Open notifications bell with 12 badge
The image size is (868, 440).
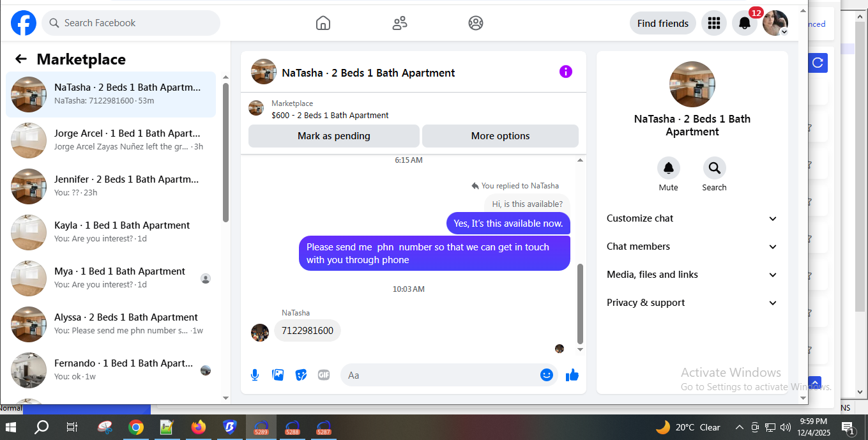[745, 23]
